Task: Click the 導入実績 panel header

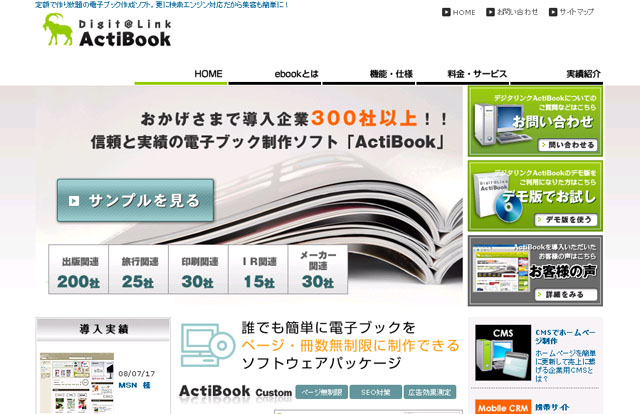Action: click(x=103, y=329)
